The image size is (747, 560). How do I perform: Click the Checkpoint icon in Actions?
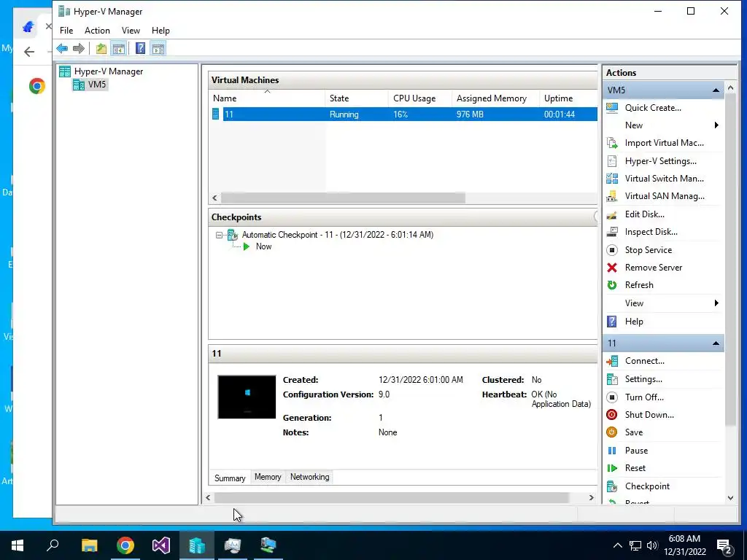click(612, 486)
